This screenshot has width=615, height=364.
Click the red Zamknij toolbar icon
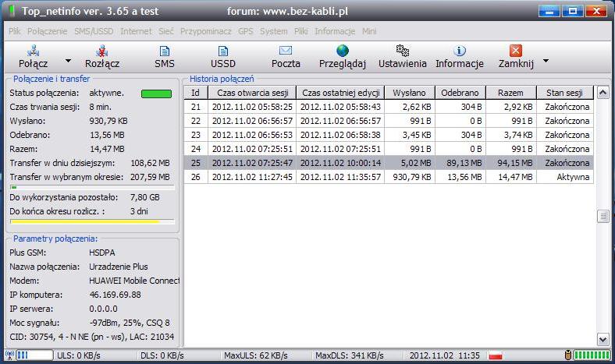click(x=515, y=51)
